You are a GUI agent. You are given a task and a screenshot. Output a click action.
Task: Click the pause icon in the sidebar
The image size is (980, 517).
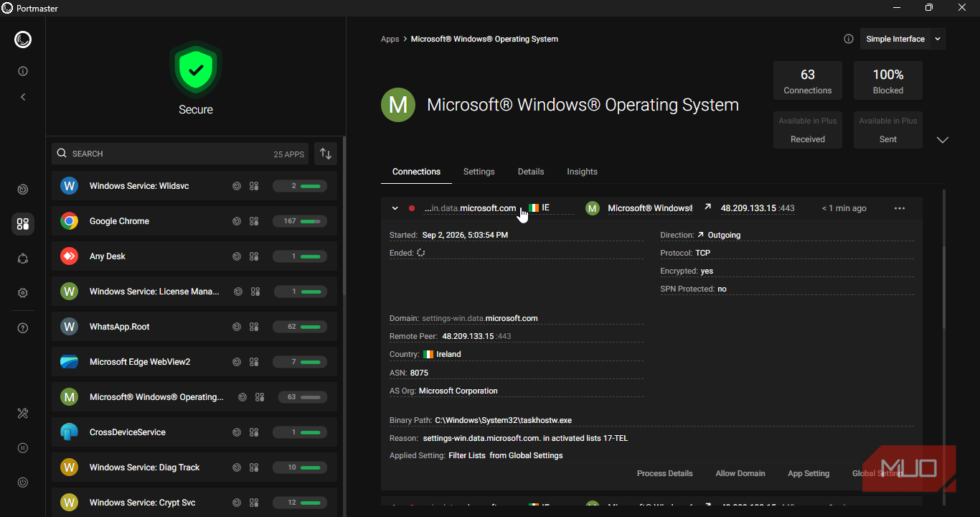click(x=23, y=448)
